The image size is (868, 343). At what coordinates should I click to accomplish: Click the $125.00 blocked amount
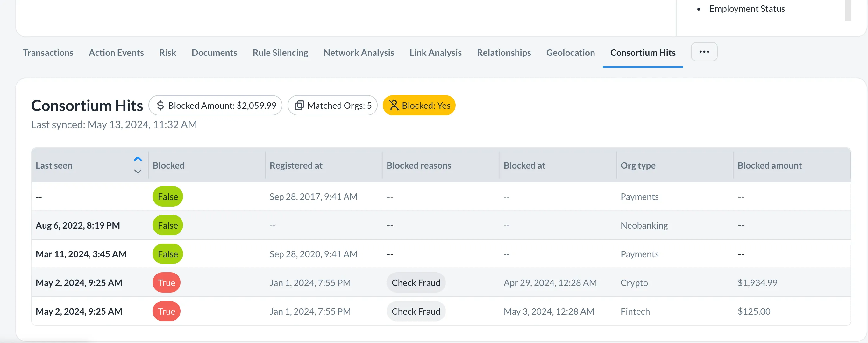point(754,311)
